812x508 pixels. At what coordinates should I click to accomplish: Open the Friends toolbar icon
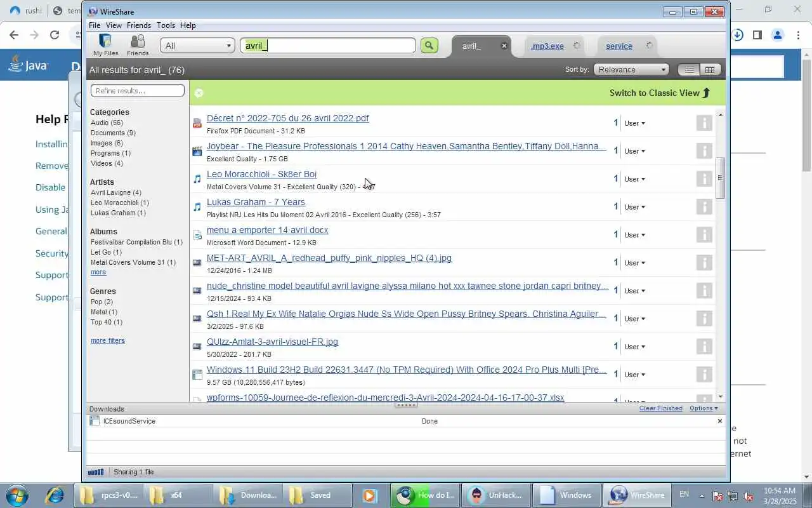click(138, 45)
